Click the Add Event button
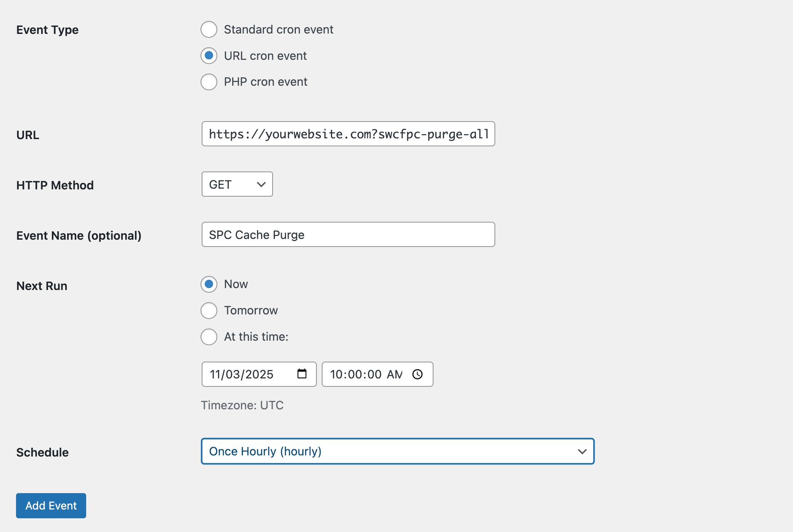The height and width of the screenshot is (532, 793). (51, 506)
